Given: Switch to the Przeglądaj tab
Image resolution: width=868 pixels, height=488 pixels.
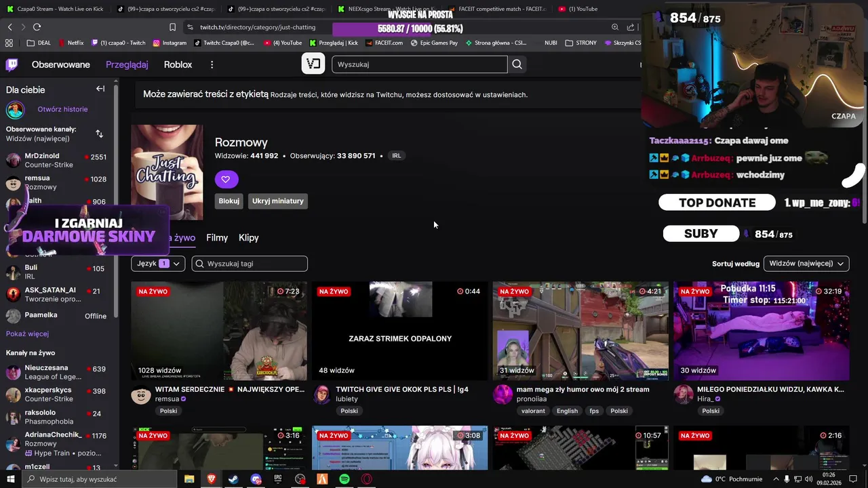Looking at the screenshot, I should [x=127, y=64].
